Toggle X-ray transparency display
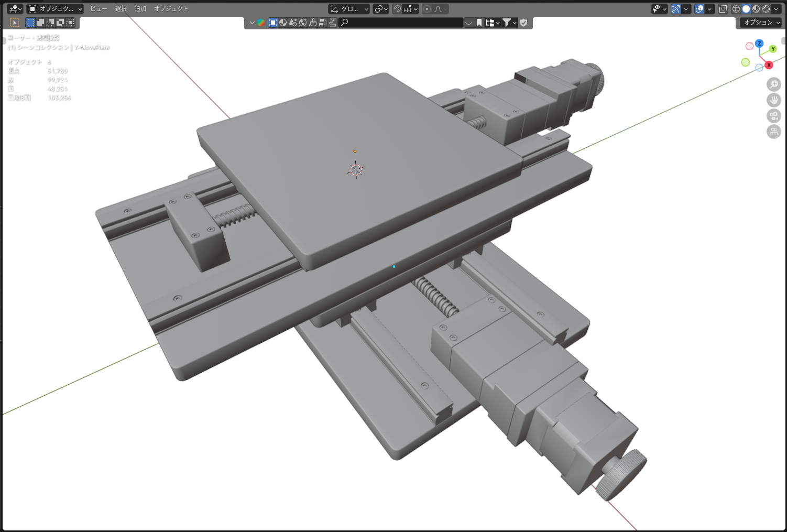The width and height of the screenshot is (787, 532). (x=723, y=9)
